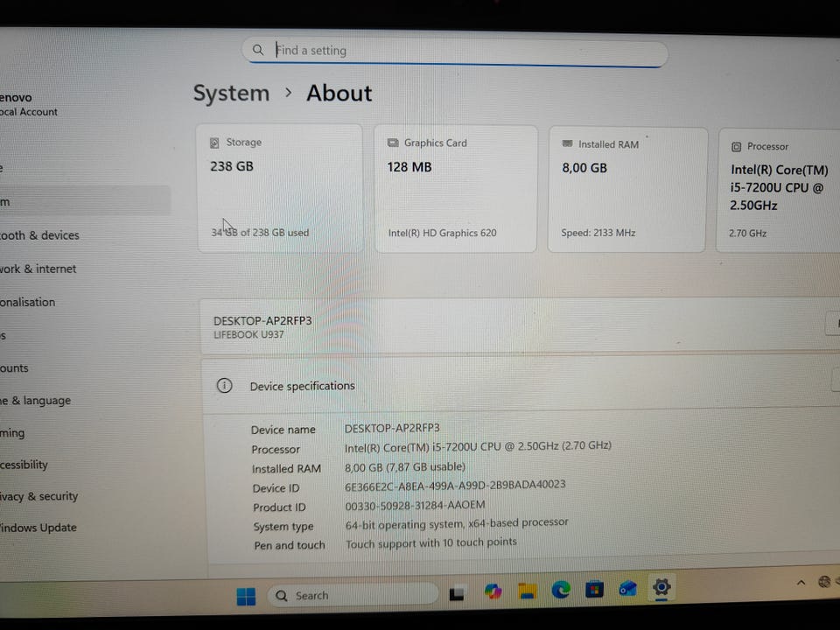Launch Microsoft Edge from taskbar
The width and height of the screenshot is (840, 630).
pyautogui.click(x=561, y=590)
